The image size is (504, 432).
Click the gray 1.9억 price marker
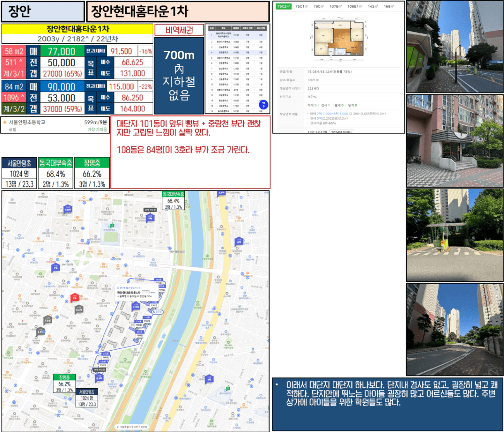tap(41, 331)
